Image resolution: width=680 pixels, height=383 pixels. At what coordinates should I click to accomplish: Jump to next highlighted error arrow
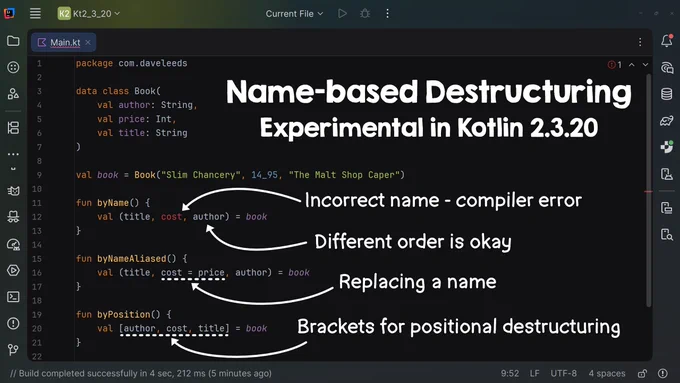point(645,65)
